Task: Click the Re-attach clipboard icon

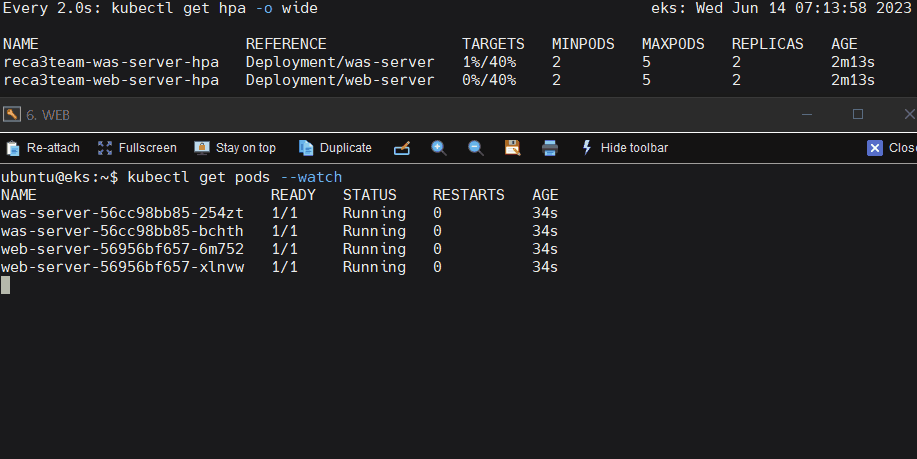Action: pos(13,148)
